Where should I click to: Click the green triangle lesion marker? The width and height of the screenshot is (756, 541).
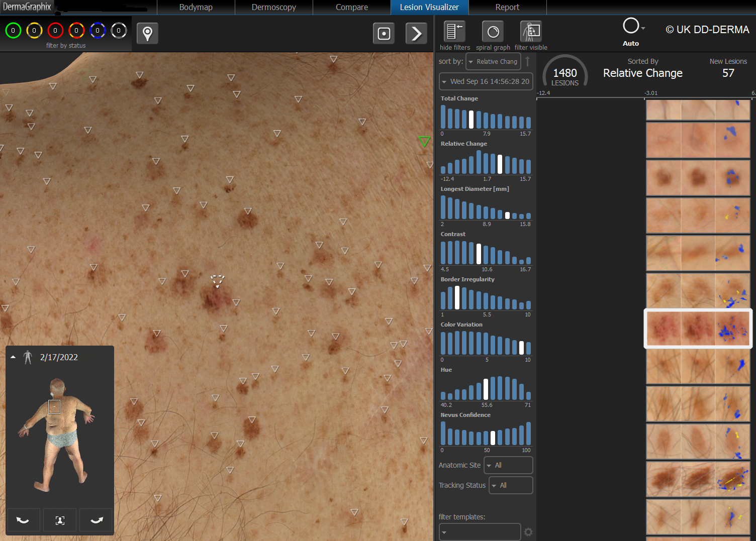click(x=425, y=141)
